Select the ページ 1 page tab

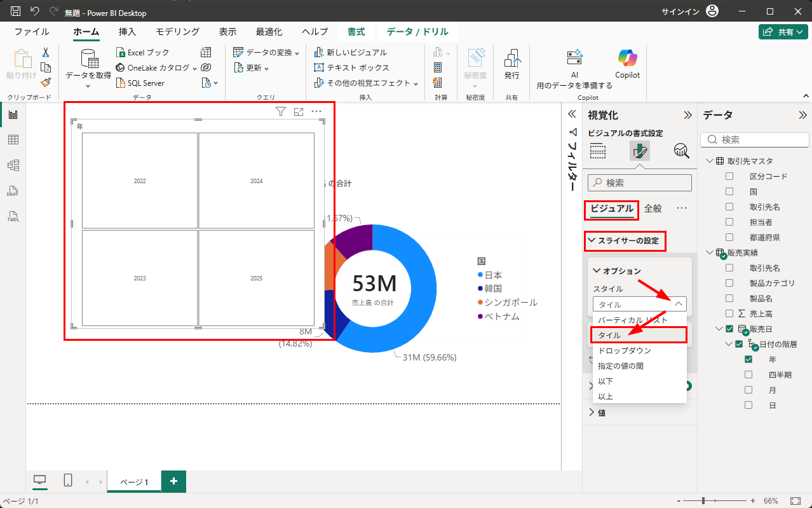(134, 482)
